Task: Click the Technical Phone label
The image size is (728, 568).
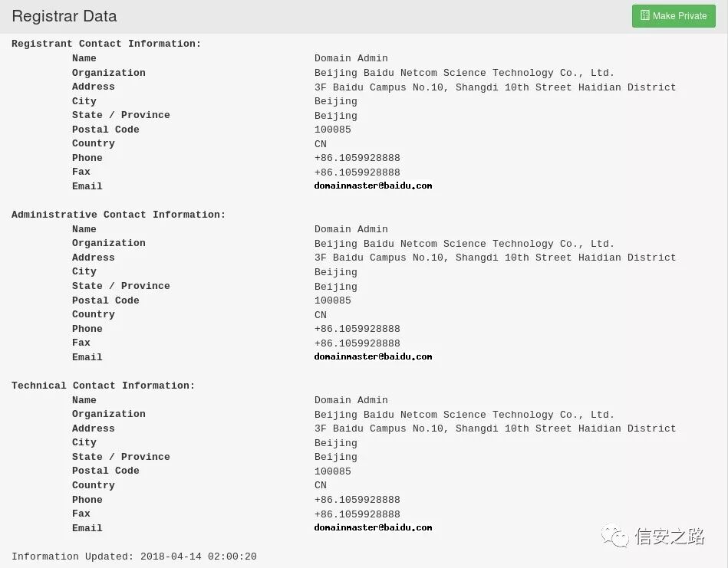Action: [87, 499]
